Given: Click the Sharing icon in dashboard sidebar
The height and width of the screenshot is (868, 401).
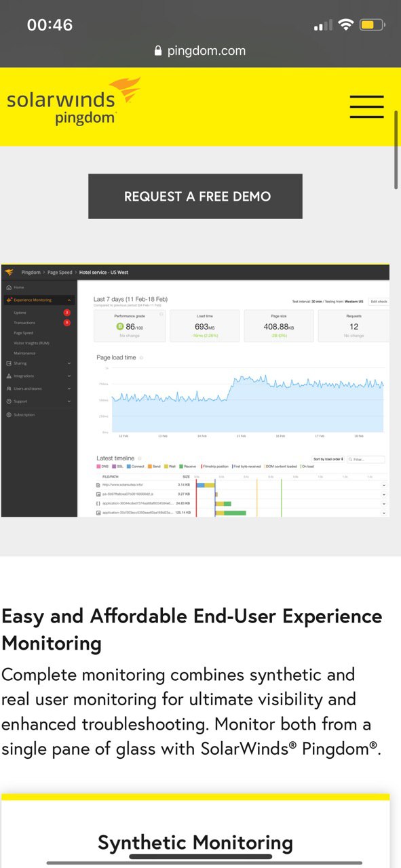Looking at the screenshot, I should pyautogui.click(x=8, y=363).
